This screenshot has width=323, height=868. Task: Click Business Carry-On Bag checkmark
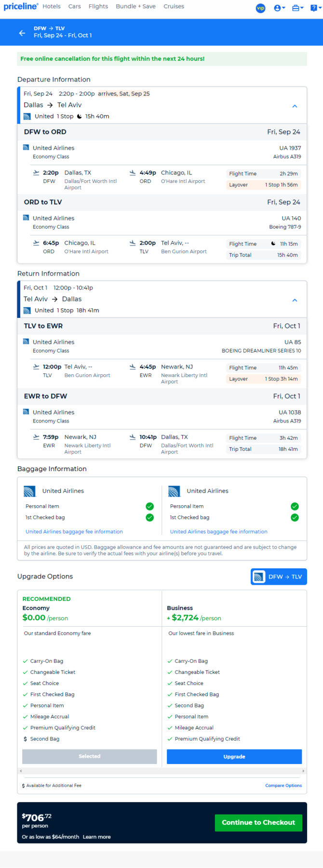[x=170, y=661]
